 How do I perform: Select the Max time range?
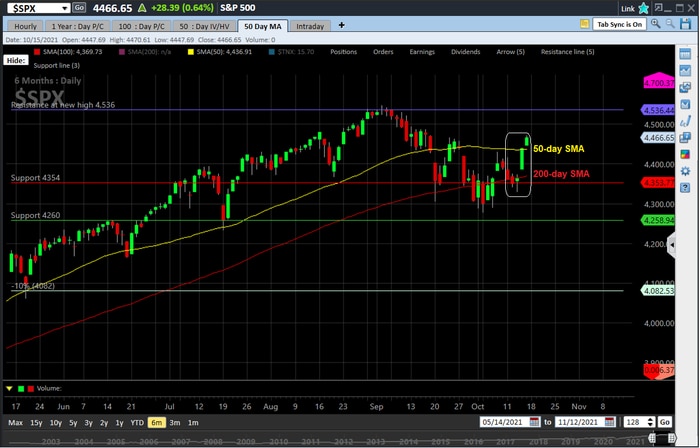(x=16, y=423)
